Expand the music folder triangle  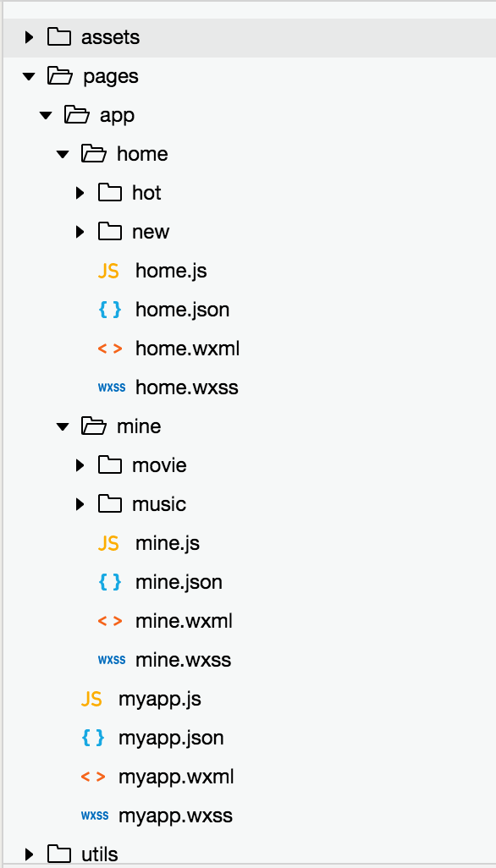pyautogui.click(x=80, y=504)
